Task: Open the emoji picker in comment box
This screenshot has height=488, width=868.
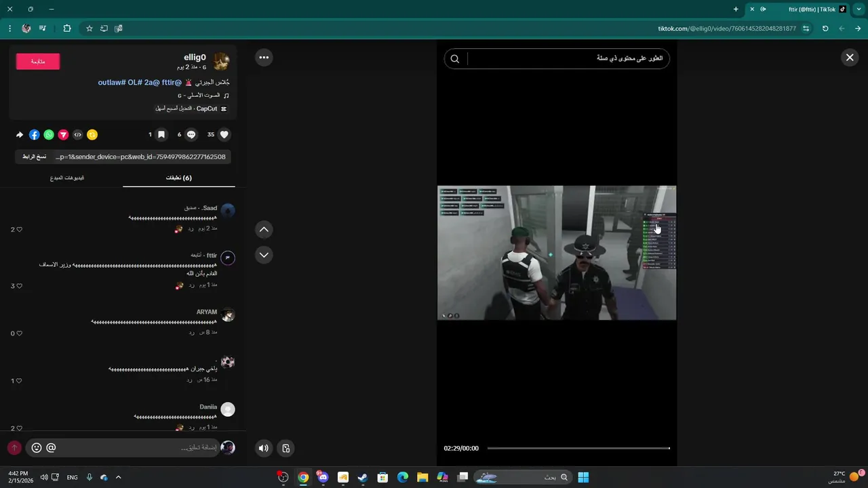Action: 37,448
